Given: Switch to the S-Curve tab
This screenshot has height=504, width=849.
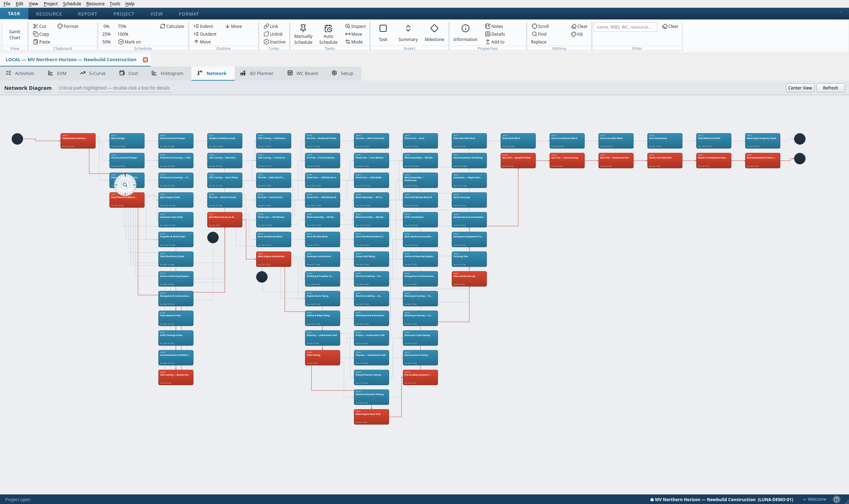Looking at the screenshot, I should 93,73.
